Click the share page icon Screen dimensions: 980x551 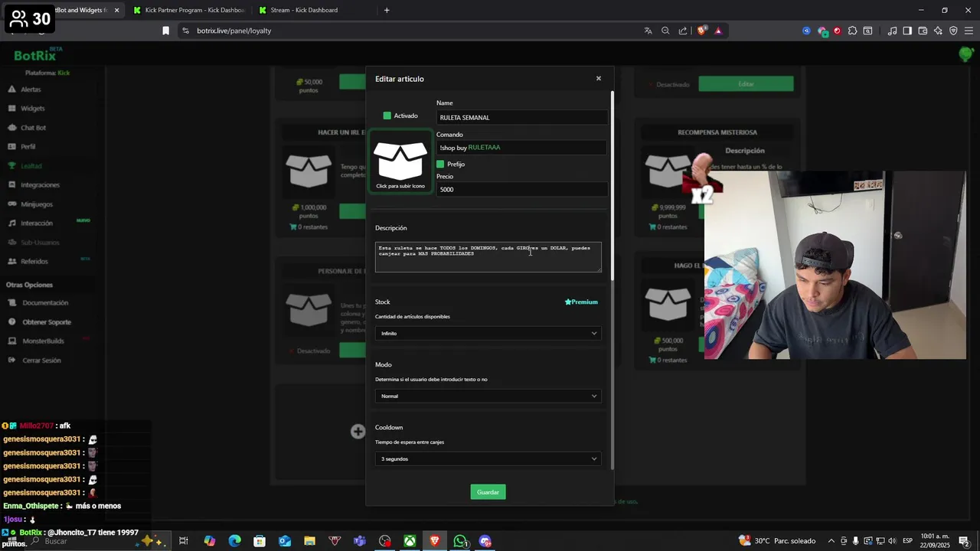coord(683,31)
